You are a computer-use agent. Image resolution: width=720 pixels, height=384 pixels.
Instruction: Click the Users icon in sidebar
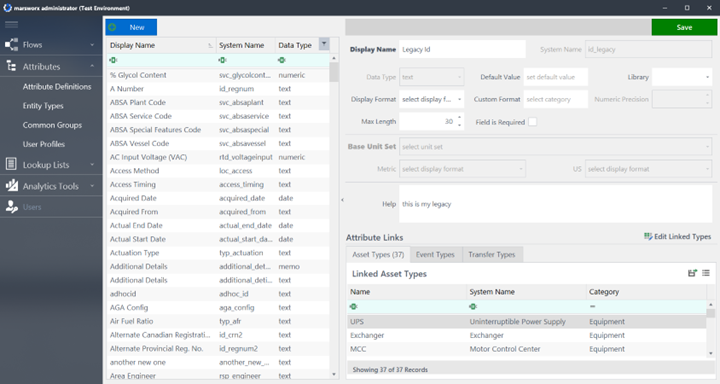pyautogui.click(x=11, y=207)
